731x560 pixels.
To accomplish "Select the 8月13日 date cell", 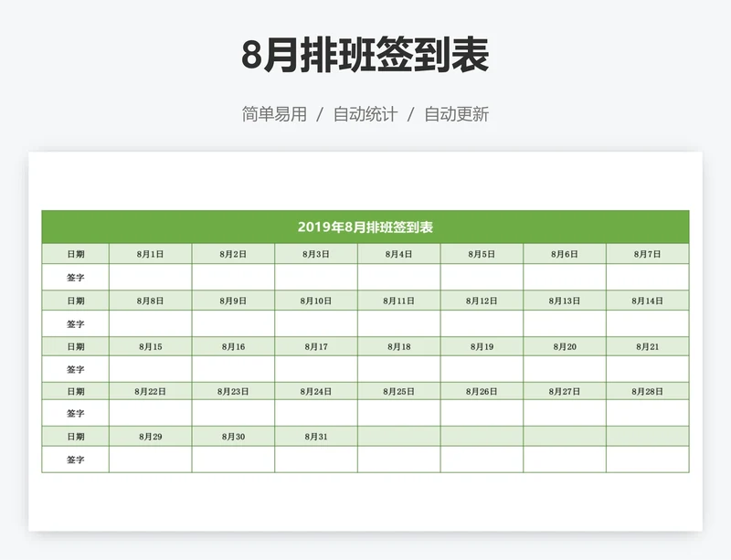I will point(565,301).
